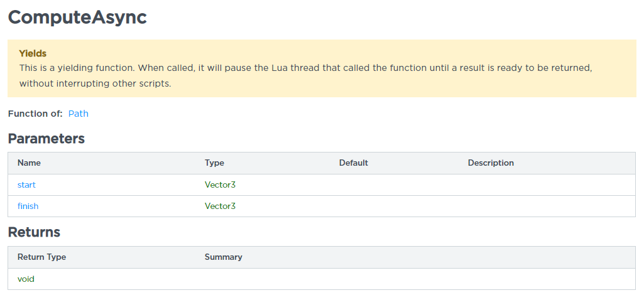644x300 pixels.
Task: Click the Summary column header
Action: pyautogui.click(x=223, y=257)
